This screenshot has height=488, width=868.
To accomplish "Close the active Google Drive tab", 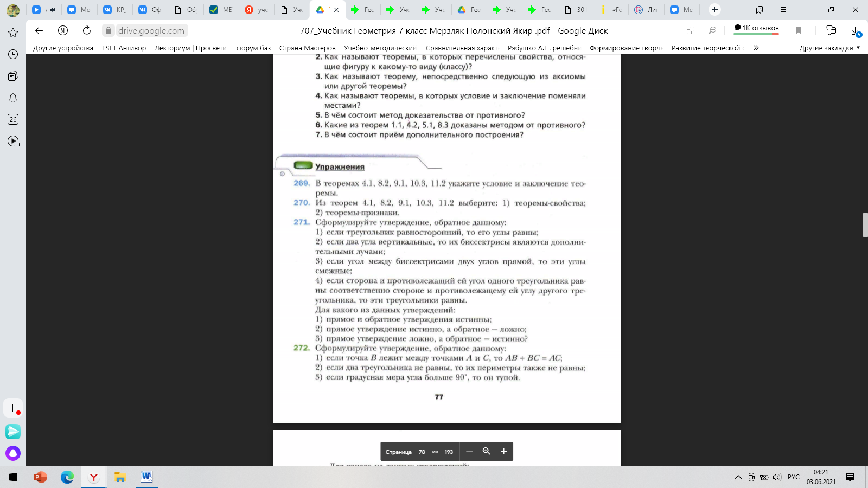I will pyautogui.click(x=336, y=10).
